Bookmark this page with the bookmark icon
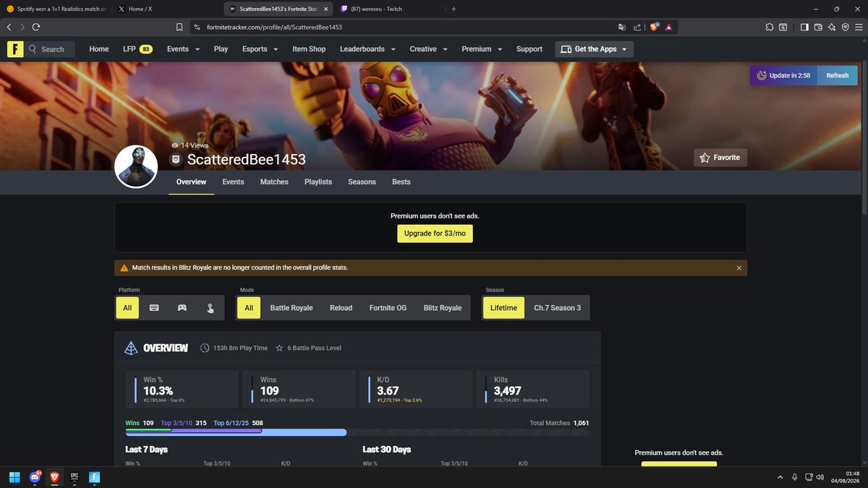This screenshot has height=488, width=868. (179, 27)
